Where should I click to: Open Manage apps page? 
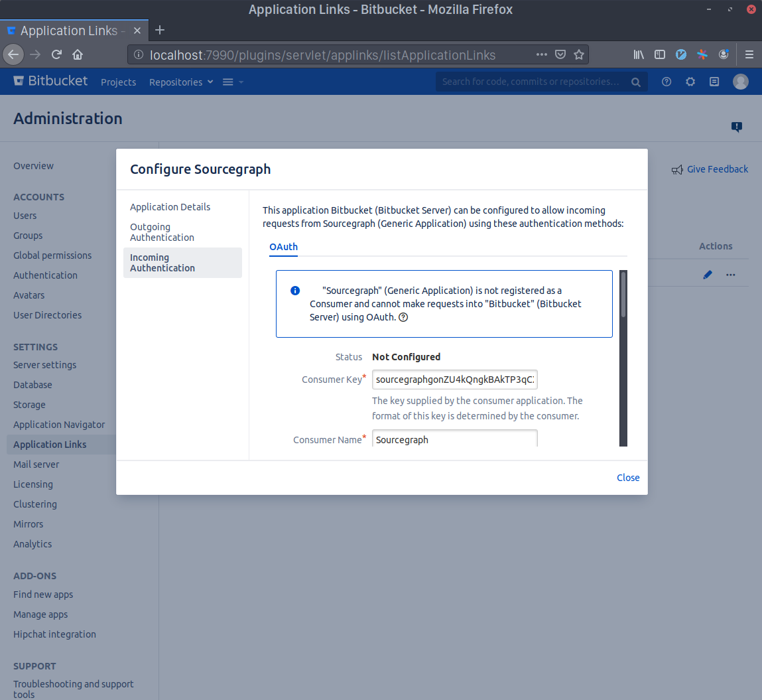tap(40, 615)
